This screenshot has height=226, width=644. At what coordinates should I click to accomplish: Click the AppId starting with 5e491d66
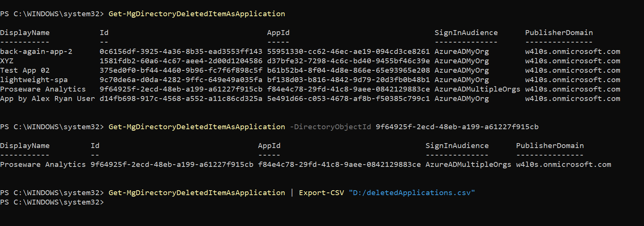coord(348,99)
